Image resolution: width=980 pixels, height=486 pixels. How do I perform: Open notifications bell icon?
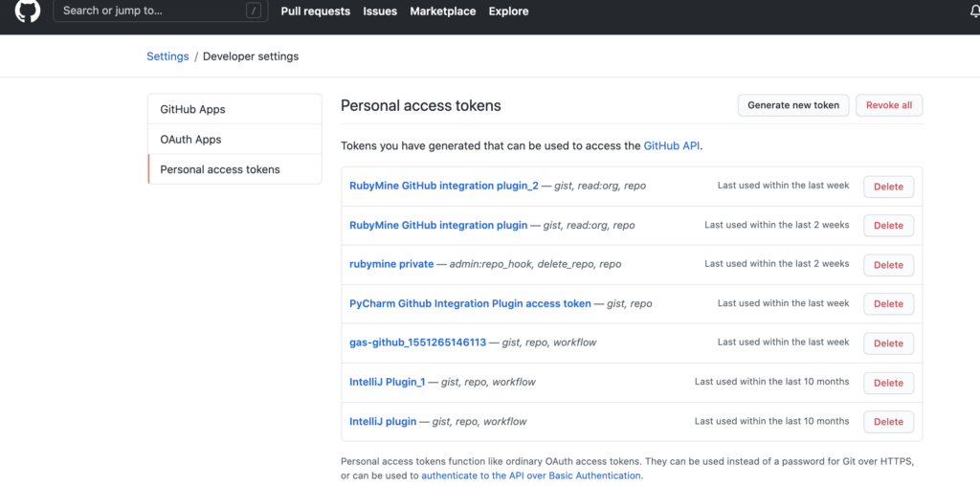pyautogui.click(x=974, y=11)
